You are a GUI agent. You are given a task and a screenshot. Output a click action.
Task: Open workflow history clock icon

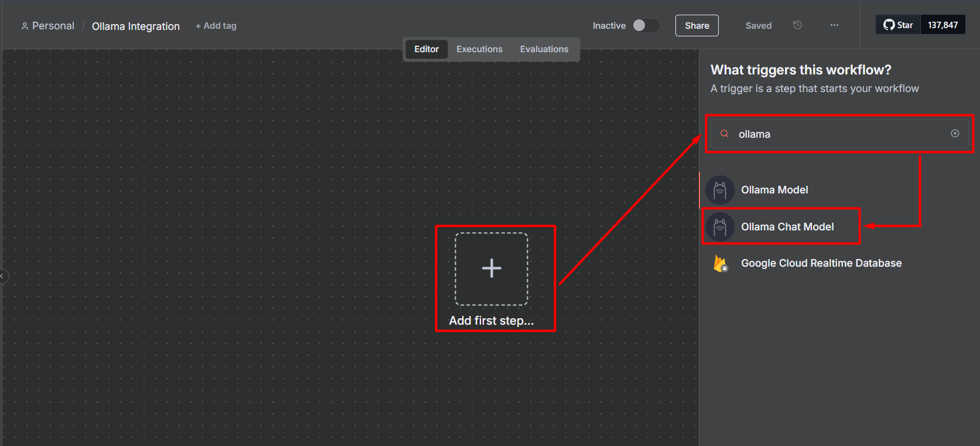(x=797, y=25)
